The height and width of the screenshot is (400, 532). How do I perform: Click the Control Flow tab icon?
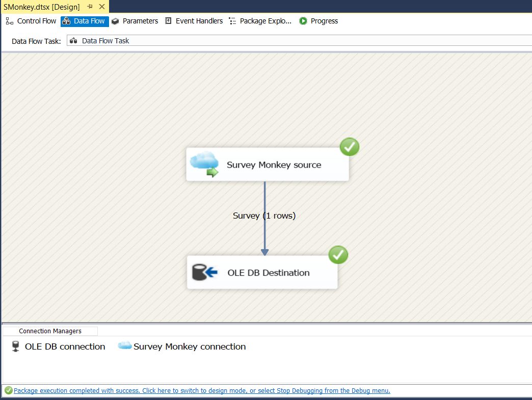[10, 21]
